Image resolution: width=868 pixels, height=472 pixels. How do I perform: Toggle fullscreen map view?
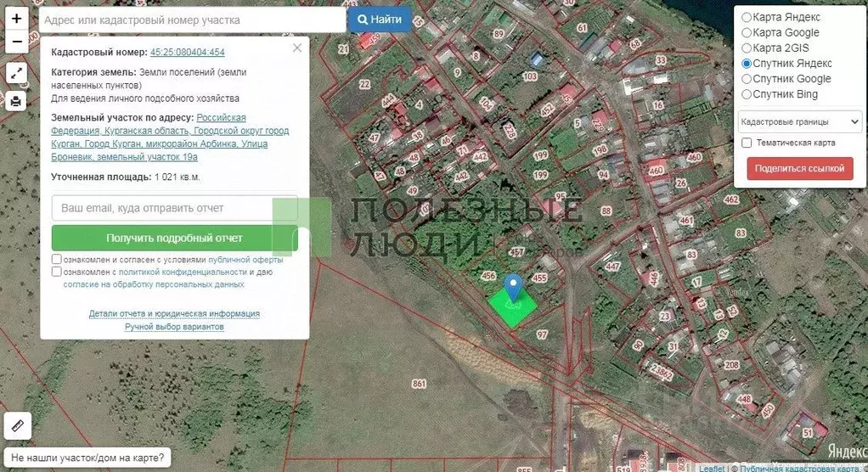coord(16,72)
